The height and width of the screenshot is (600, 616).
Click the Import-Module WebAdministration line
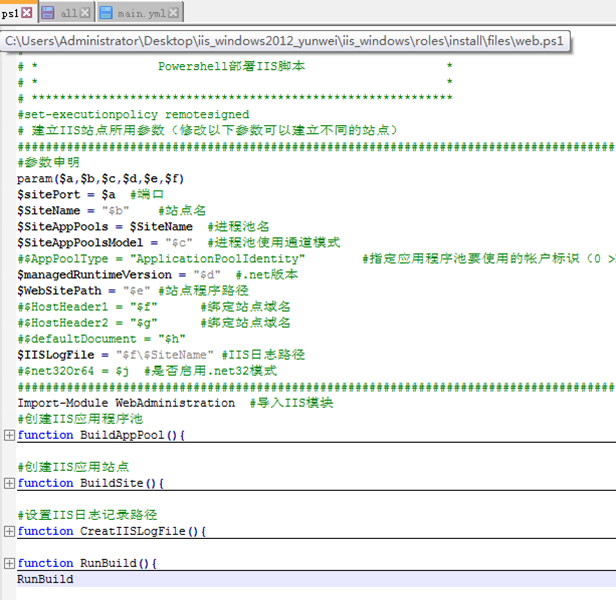point(175,403)
